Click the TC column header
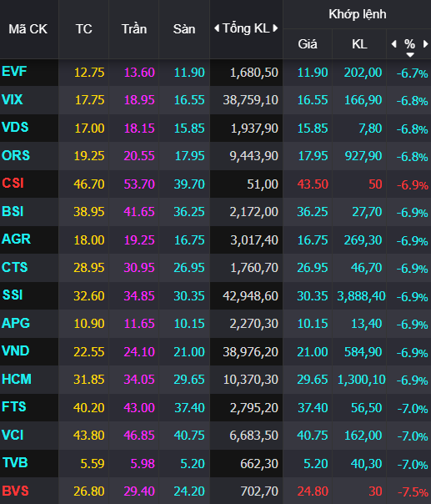Image resolution: width=431 pixels, height=504 pixels. pos(84,29)
